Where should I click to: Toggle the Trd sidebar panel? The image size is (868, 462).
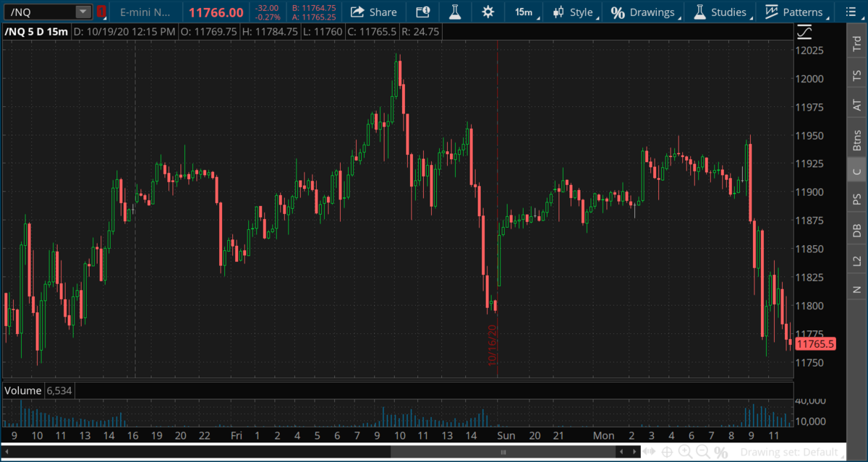tap(856, 45)
